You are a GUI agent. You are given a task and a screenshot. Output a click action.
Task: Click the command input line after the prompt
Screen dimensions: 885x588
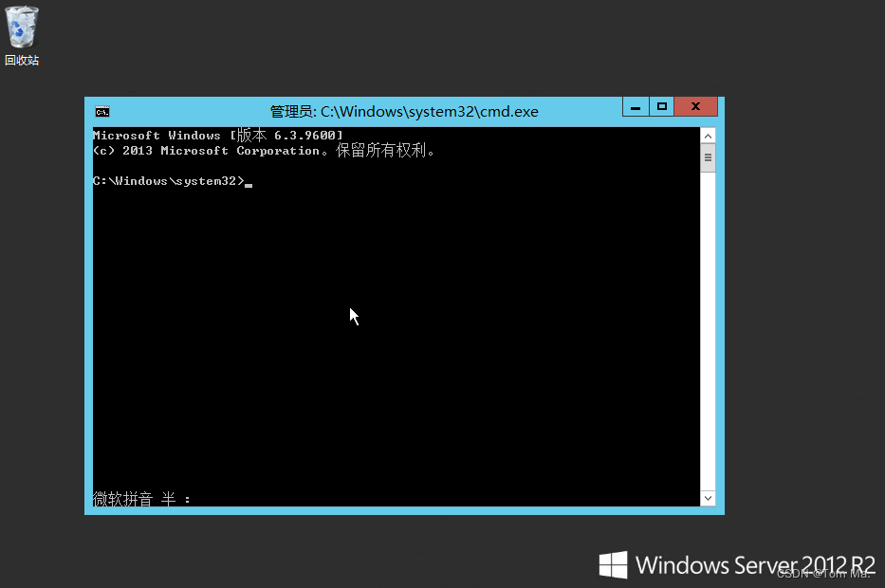click(x=249, y=181)
